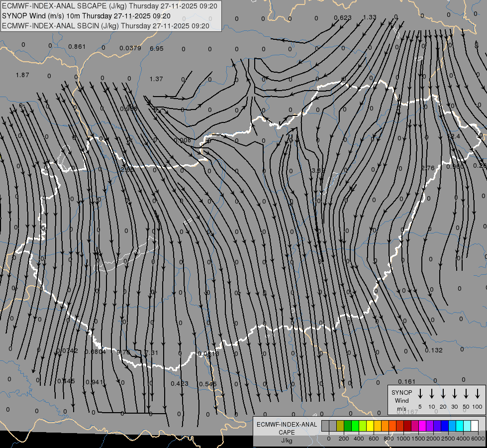Viewport: 487px width, 448px height.
Task: Click the 30 m/s wind arrow in SYNOP legend
Action: [x=454, y=394]
